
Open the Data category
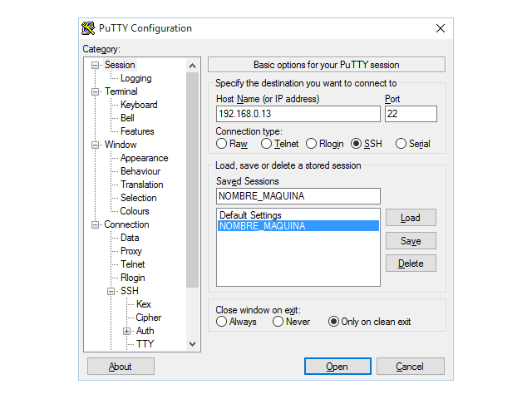(130, 238)
